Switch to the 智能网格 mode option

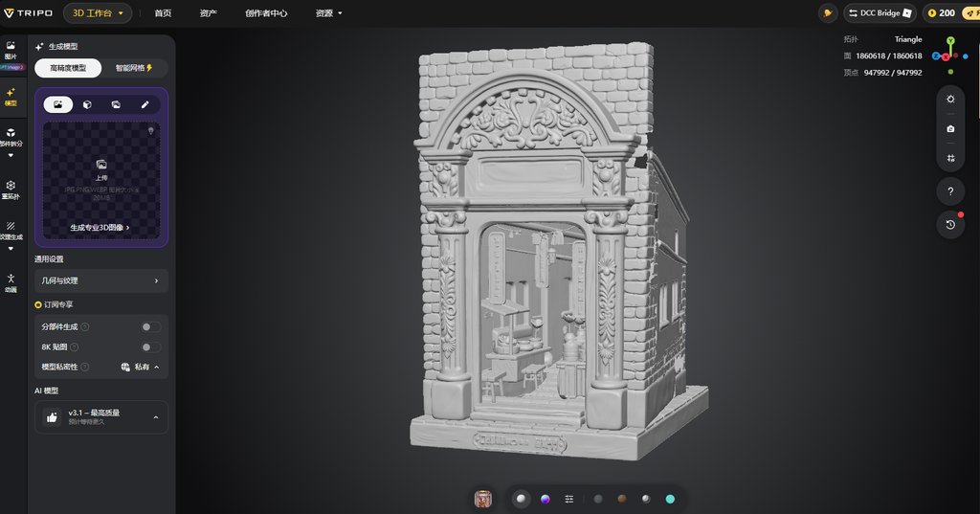click(x=134, y=68)
